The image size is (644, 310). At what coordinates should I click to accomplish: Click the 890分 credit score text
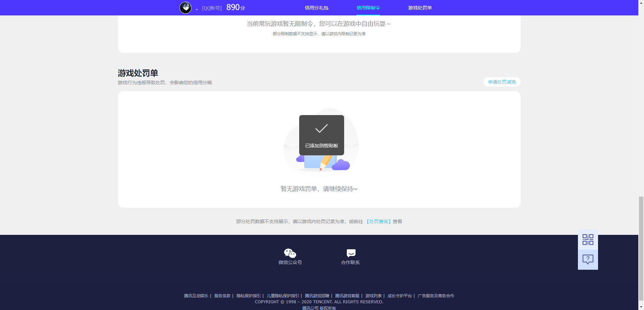pyautogui.click(x=235, y=7)
